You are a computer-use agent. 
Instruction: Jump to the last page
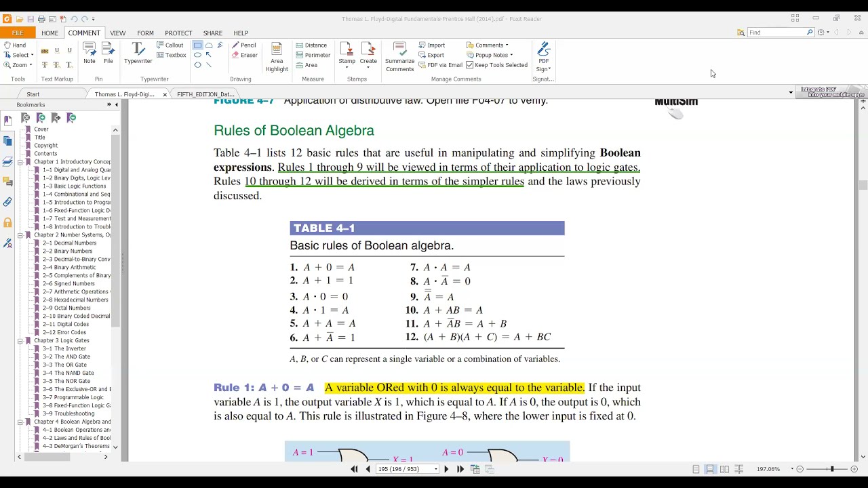(x=460, y=469)
